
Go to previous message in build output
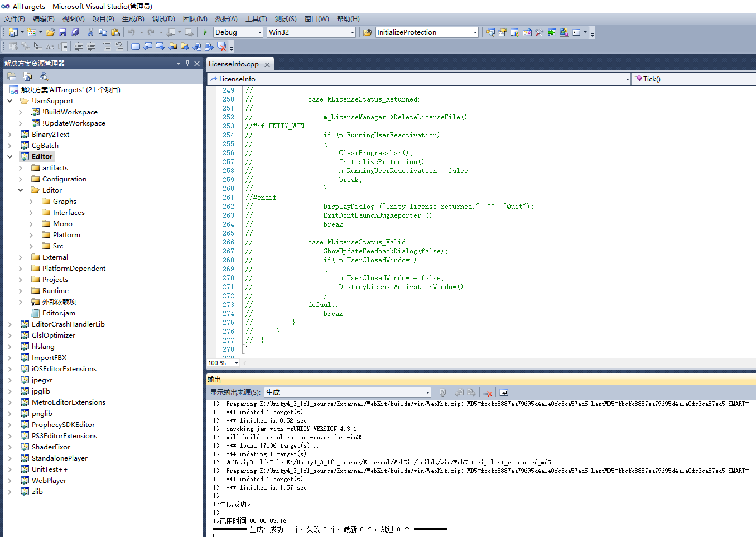(459, 392)
